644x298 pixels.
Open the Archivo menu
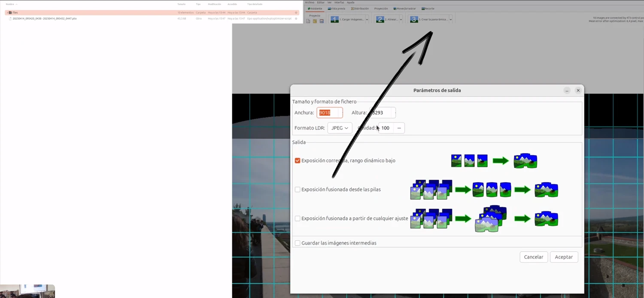pos(310,3)
